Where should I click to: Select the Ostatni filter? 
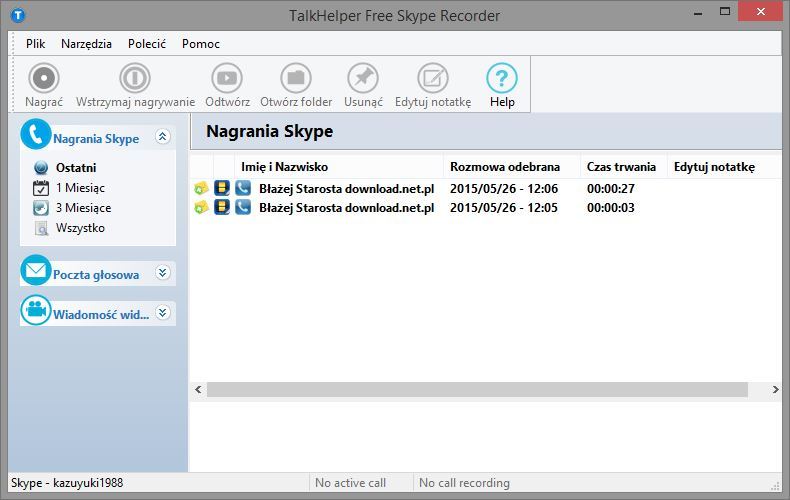point(76,167)
